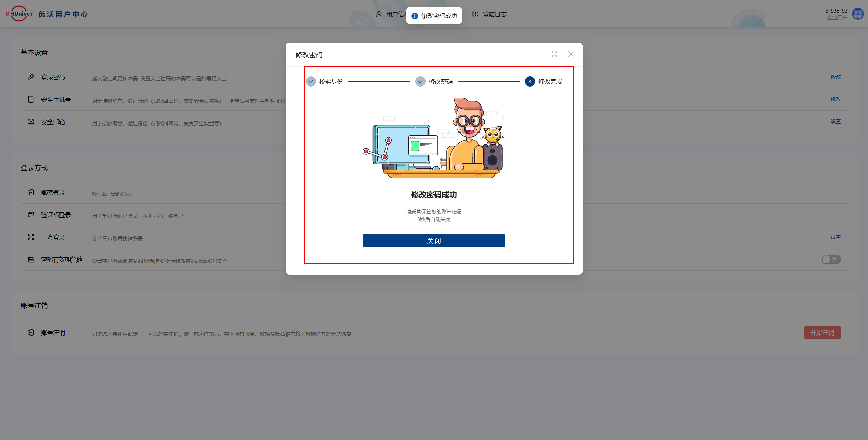This screenshot has width=868, height=440.
Task: Click 设置 link for 三方登录
Action: pos(835,237)
